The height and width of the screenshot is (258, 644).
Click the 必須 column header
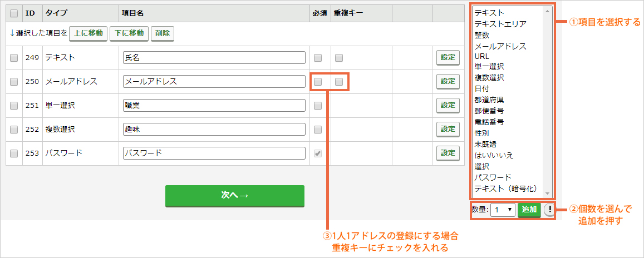[x=320, y=13]
